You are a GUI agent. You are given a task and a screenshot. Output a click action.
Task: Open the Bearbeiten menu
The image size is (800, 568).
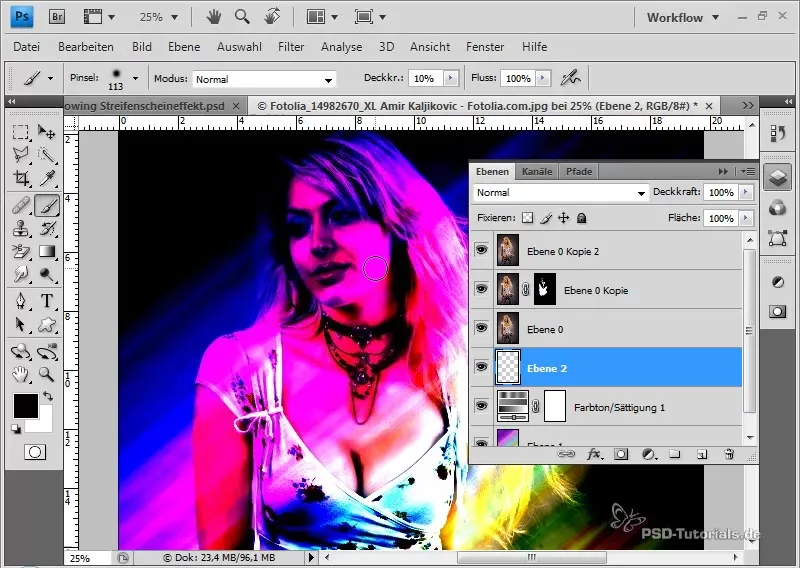[x=86, y=46]
